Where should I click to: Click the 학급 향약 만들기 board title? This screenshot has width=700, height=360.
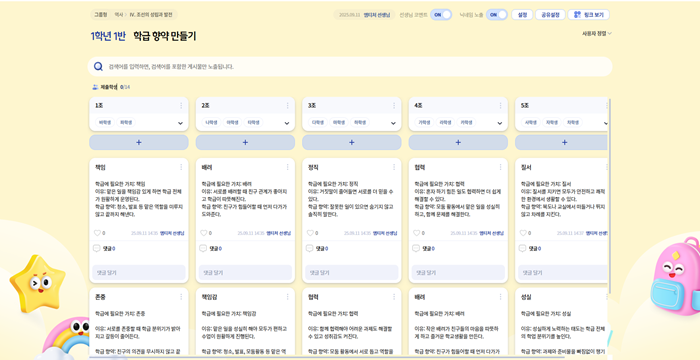165,37
